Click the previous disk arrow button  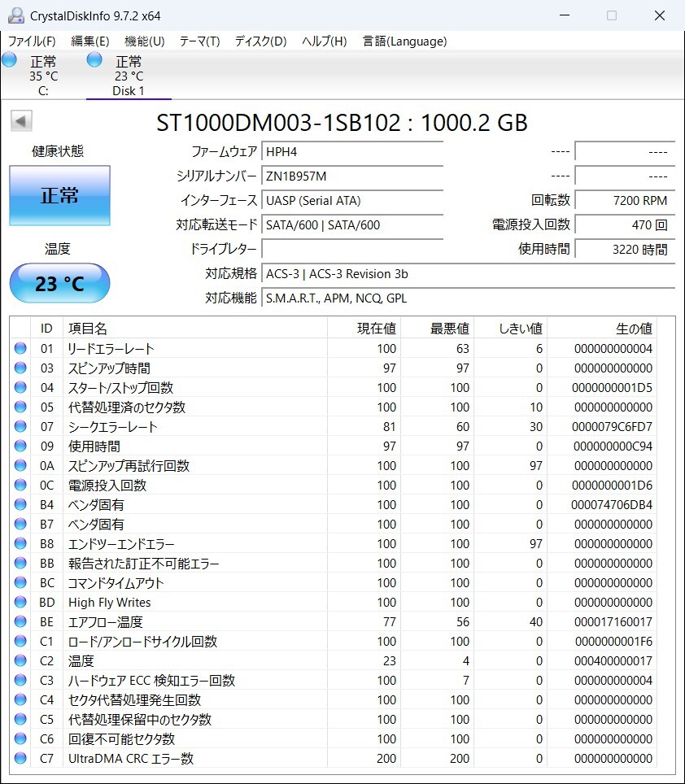[21, 122]
